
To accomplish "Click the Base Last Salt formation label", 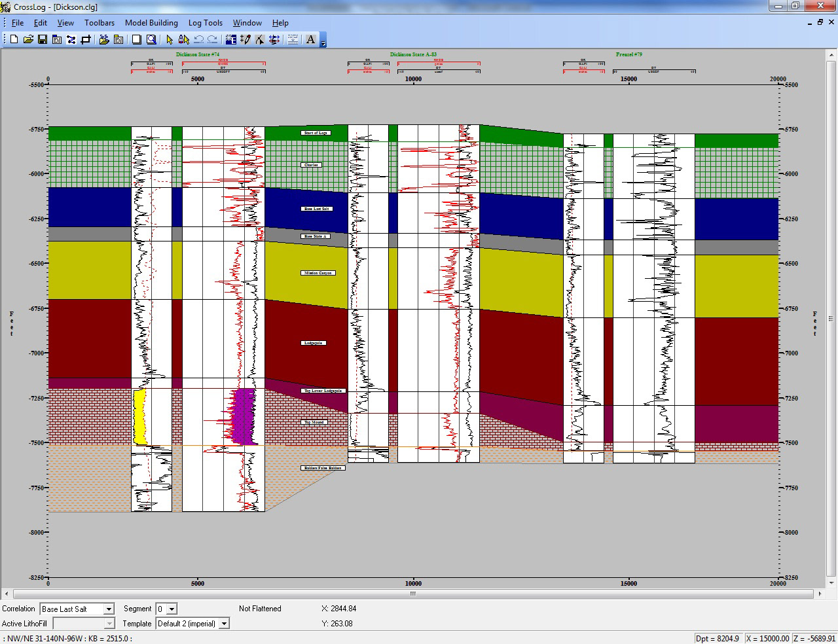I will click(x=318, y=209).
